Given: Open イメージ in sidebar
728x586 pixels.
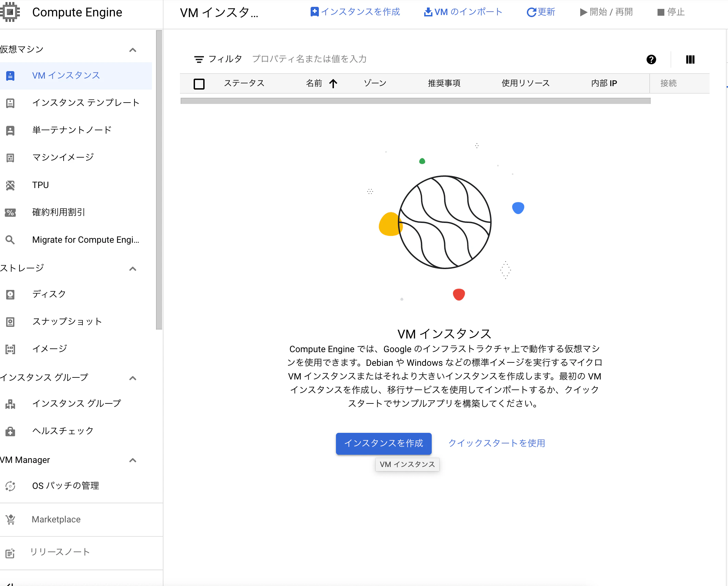Looking at the screenshot, I should click(x=76, y=349).
